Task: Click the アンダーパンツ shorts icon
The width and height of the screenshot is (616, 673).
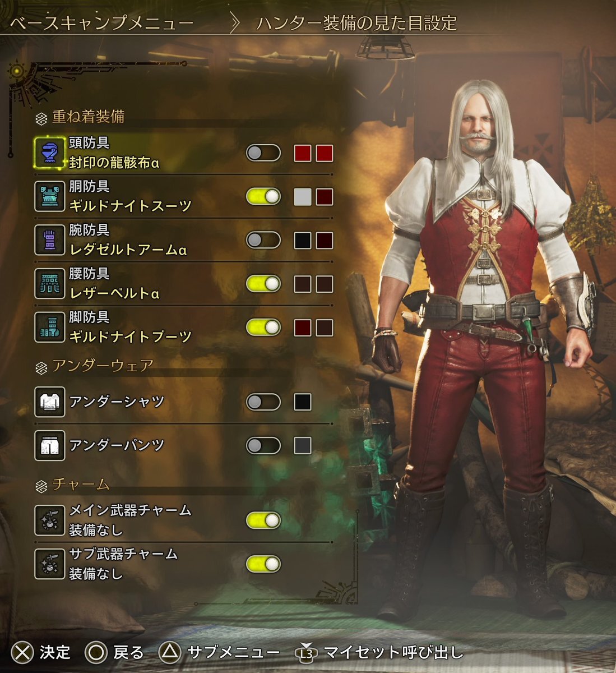Action: click(x=49, y=445)
